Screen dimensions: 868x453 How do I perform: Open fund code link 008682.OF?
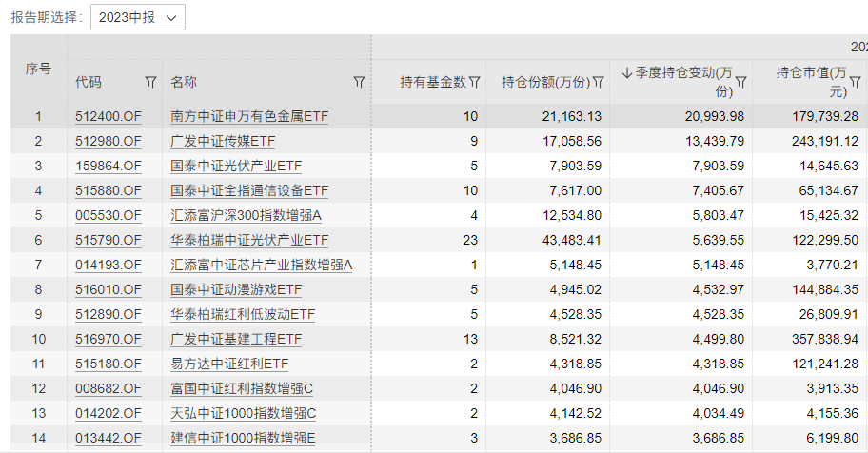pos(108,388)
